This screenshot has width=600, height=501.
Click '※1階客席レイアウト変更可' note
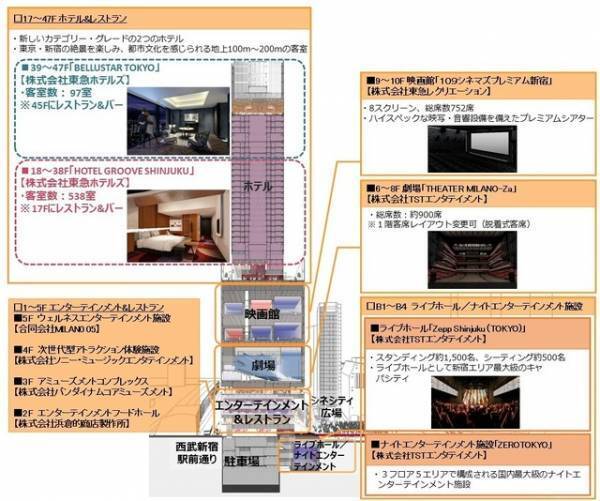(449, 224)
